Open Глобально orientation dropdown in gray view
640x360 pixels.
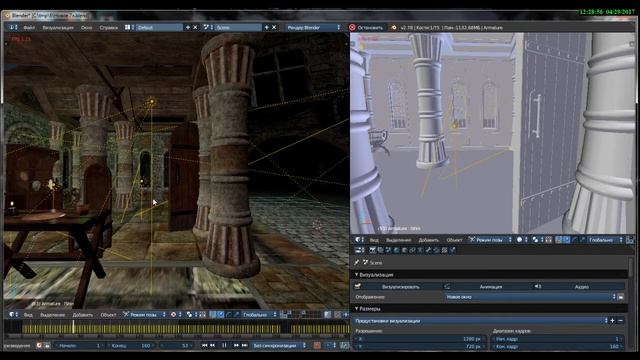tap(605, 240)
